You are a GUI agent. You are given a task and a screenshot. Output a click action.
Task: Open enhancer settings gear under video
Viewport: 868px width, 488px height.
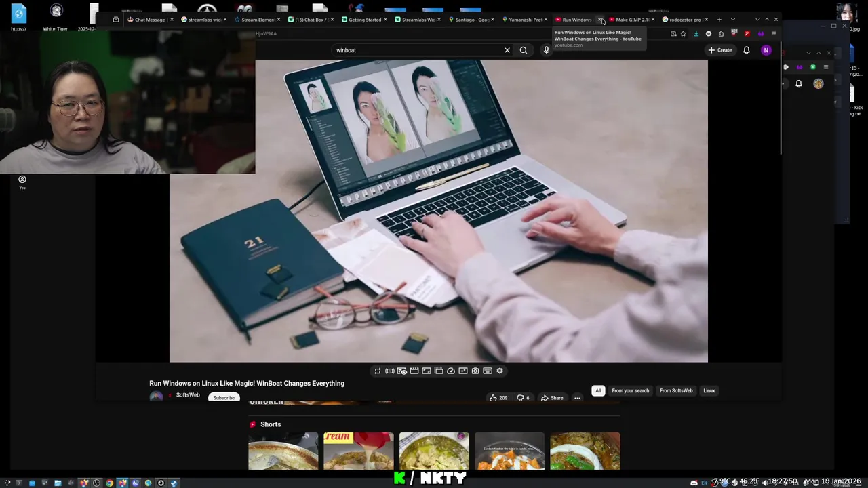[x=500, y=371]
